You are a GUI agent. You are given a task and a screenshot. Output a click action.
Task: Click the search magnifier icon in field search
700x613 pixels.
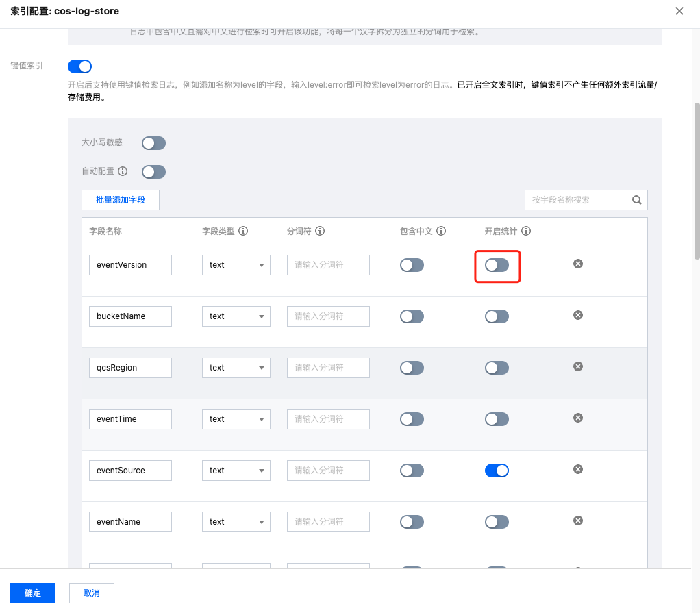pyautogui.click(x=636, y=200)
